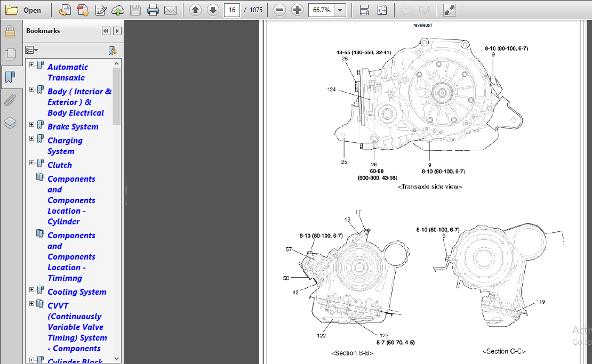Viewport: 592px width, 364px height.
Task: Click the export PDF icon with gear
Action: click(x=83, y=10)
